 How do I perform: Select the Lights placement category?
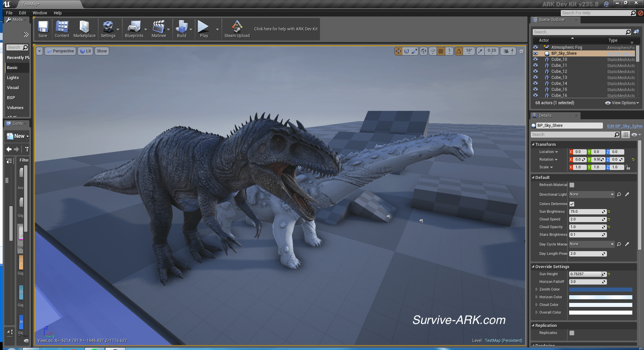pos(13,78)
